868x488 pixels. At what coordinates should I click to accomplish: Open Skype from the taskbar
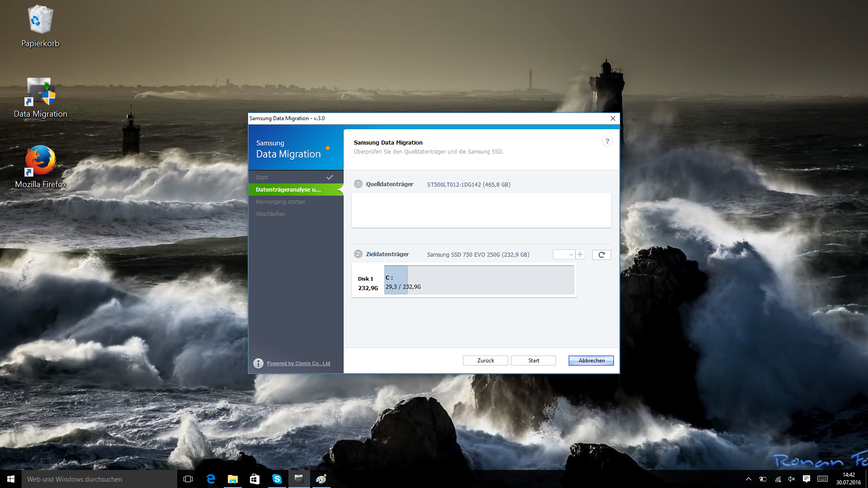pos(277,479)
